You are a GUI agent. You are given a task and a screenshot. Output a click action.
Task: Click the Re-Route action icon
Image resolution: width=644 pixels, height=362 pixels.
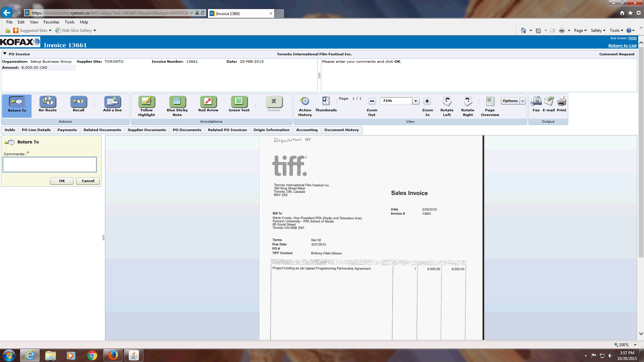pyautogui.click(x=48, y=102)
